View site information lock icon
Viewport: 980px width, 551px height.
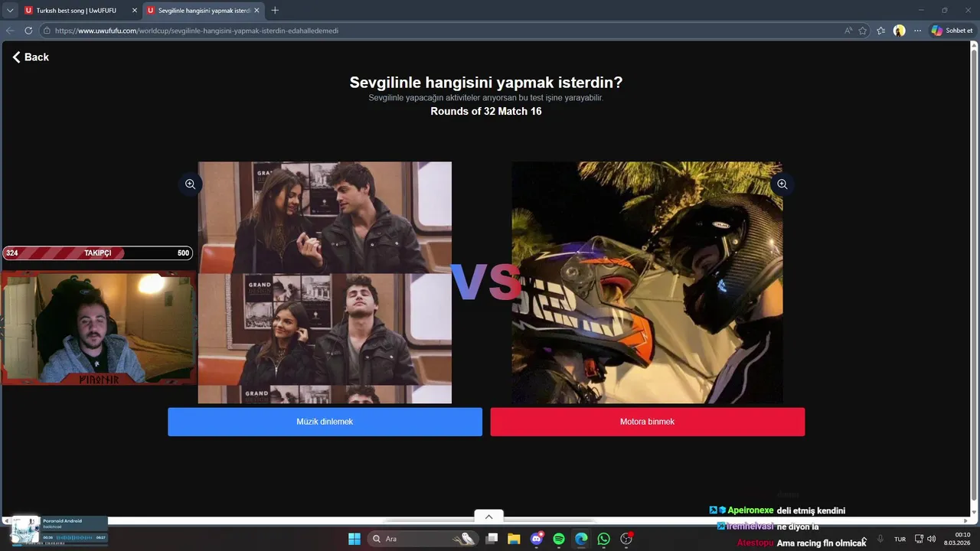coord(47,31)
